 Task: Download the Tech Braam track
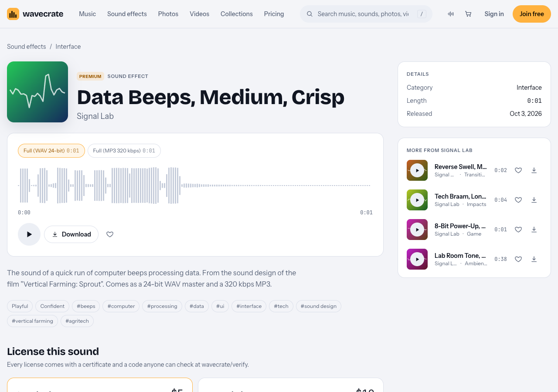(x=534, y=200)
